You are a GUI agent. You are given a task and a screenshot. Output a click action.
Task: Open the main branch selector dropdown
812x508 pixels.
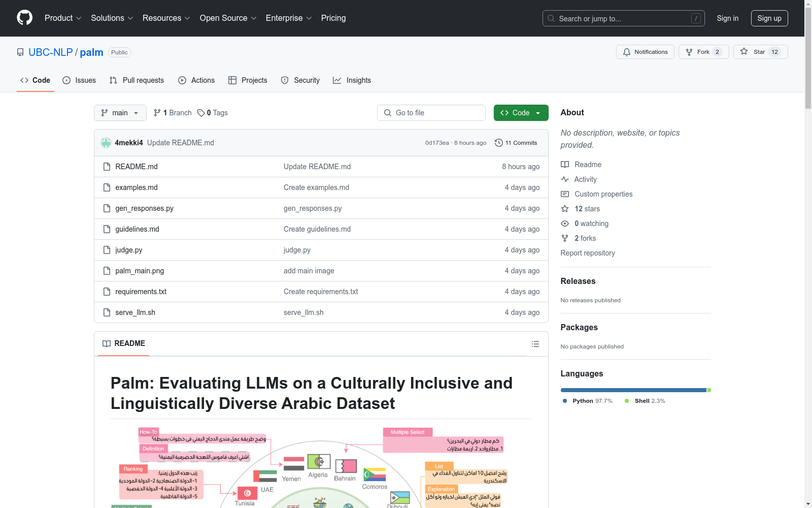pos(120,113)
